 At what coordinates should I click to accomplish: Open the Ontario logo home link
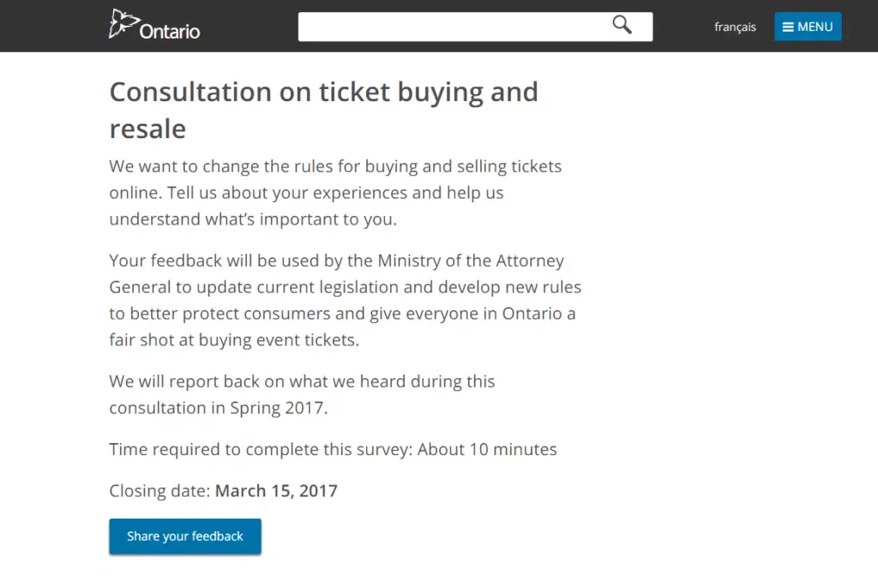coord(154,25)
